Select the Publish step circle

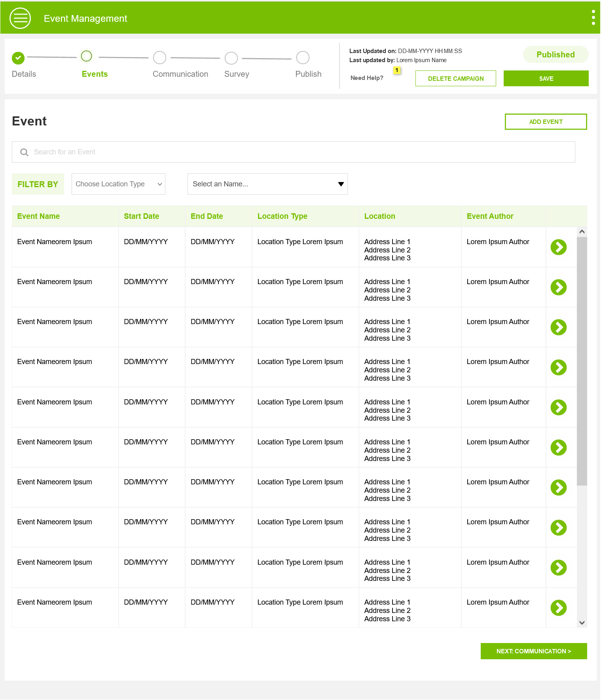click(303, 58)
